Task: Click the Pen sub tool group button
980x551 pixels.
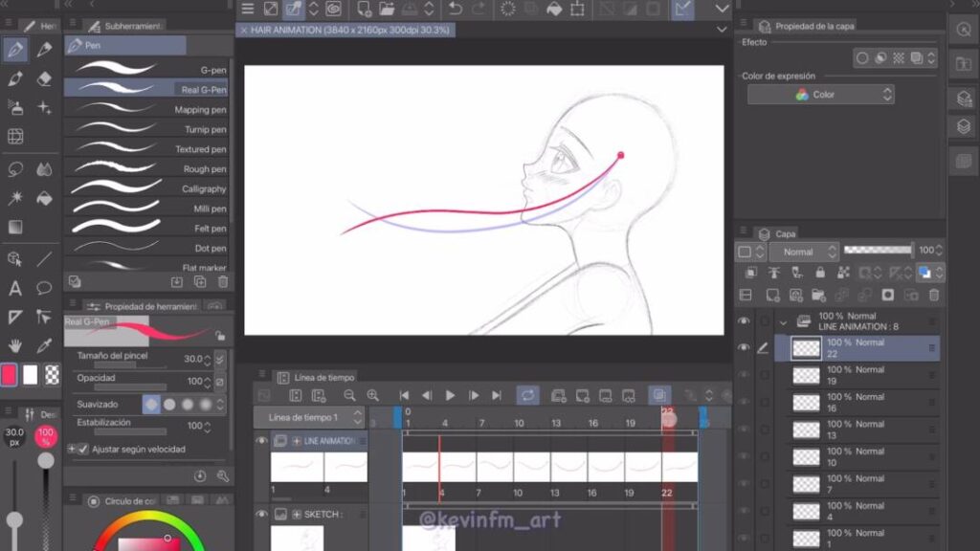Action: (x=125, y=45)
